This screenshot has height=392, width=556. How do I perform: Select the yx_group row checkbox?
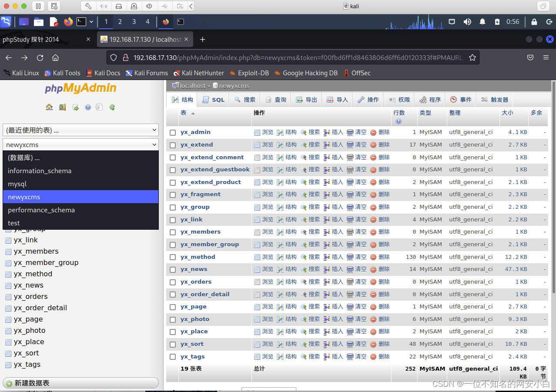pos(173,207)
